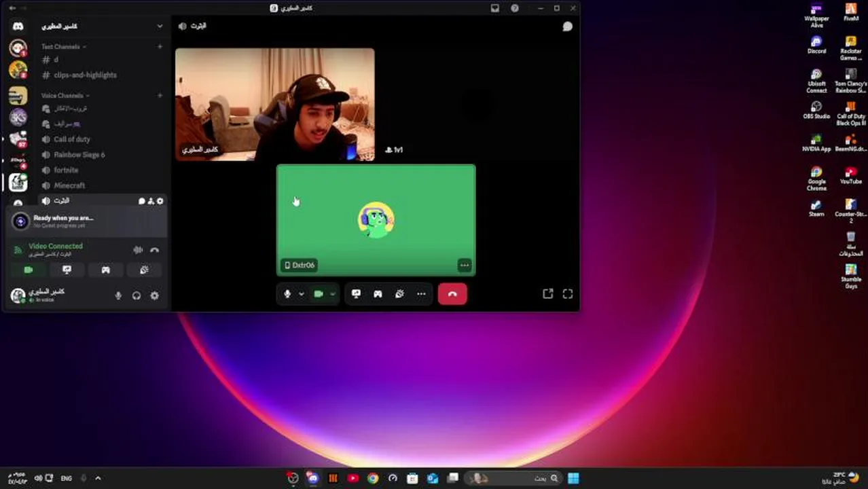Start activity from sidebar voice panel

tap(105, 270)
